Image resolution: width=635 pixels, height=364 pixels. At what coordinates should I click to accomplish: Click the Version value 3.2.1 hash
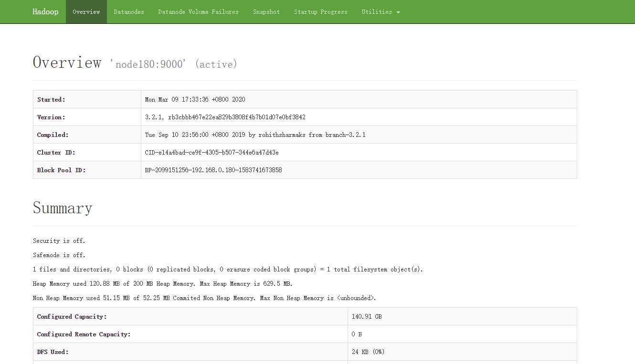point(225,117)
